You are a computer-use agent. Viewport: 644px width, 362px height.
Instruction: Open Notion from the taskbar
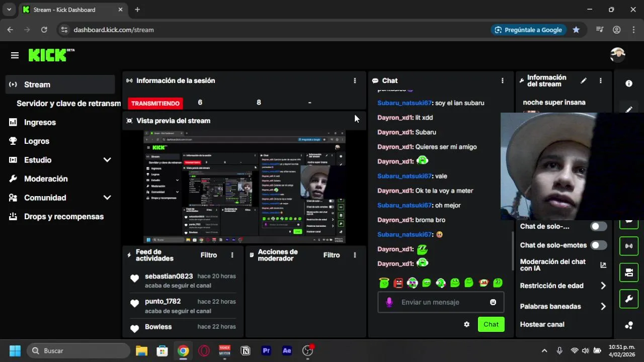point(246,350)
